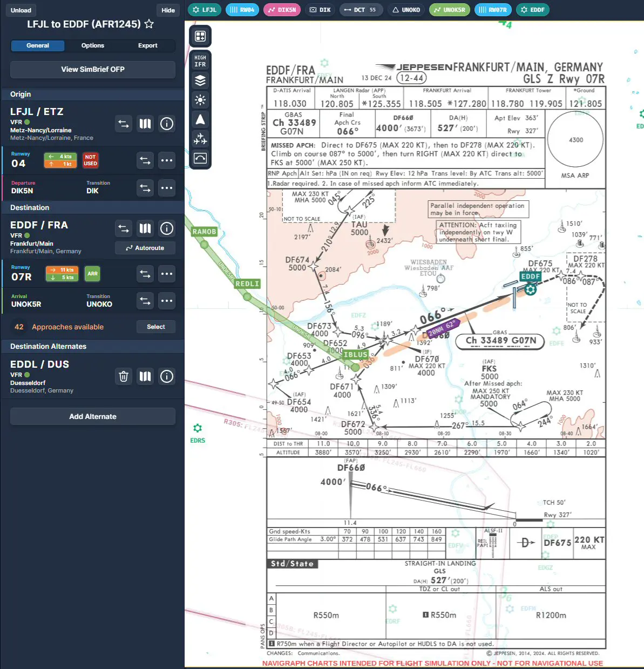
Task: Toggle HIGH IFR map mode
Action: [x=200, y=61]
